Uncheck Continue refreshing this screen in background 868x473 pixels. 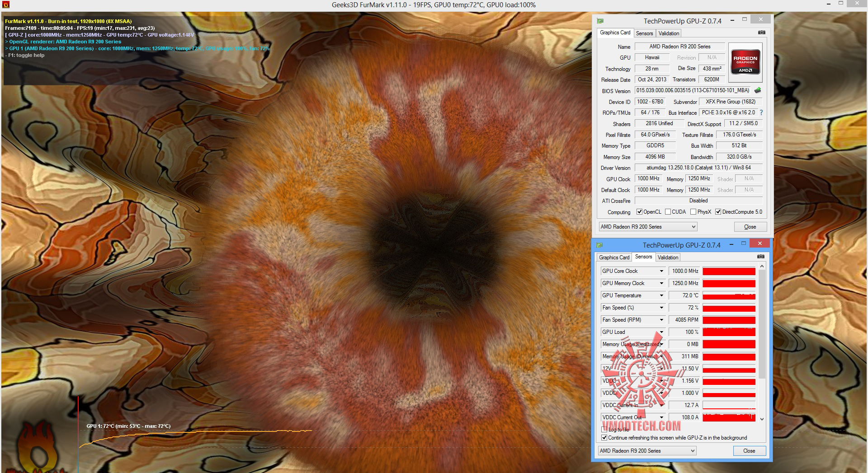pyautogui.click(x=604, y=438)
